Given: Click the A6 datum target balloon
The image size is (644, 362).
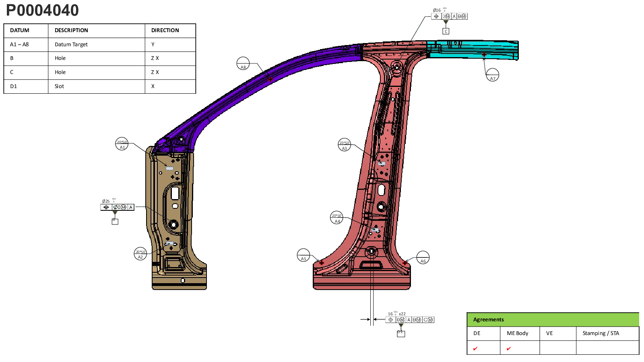Looking at the screenshot, I should click(423, 257).
